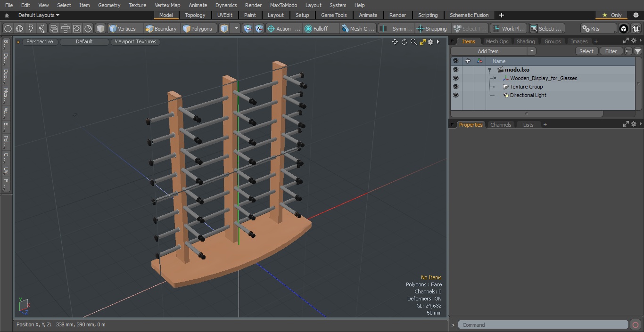644x332 pixels.
Task: Click the Select button in Items panel
Action: pos(586,51)
